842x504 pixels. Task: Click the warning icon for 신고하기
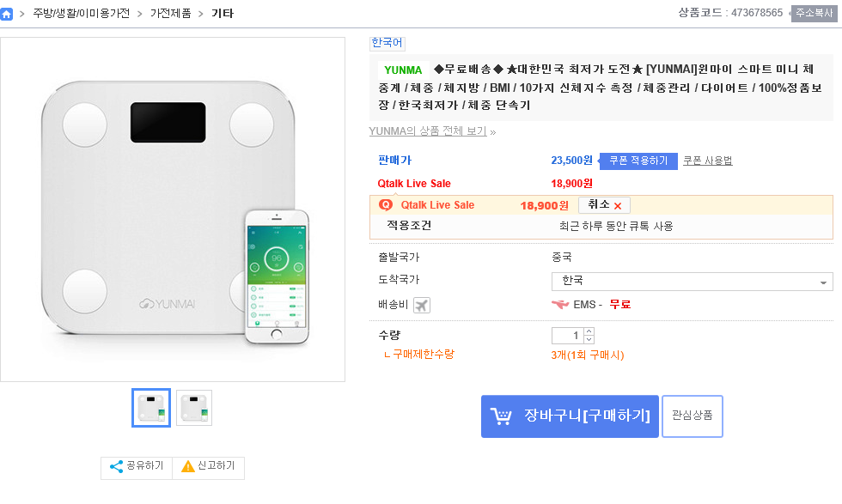[x=187, y=467]
